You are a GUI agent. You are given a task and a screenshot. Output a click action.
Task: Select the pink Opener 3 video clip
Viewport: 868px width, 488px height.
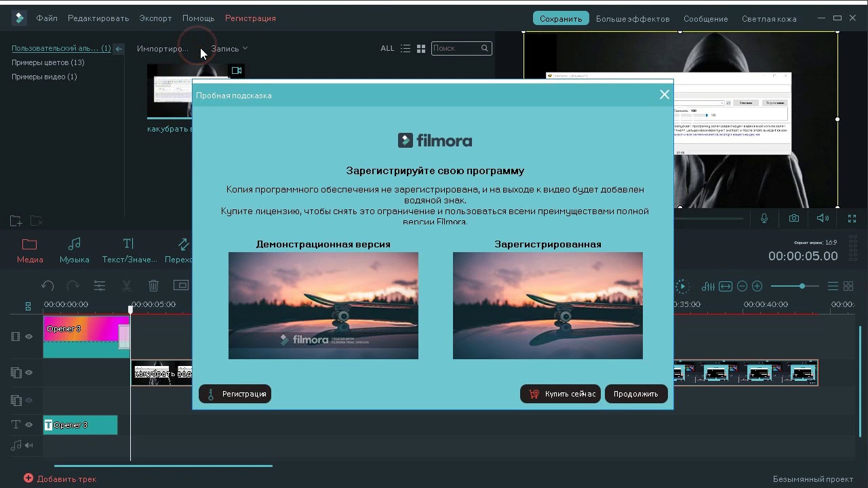[x=86, y=337]
